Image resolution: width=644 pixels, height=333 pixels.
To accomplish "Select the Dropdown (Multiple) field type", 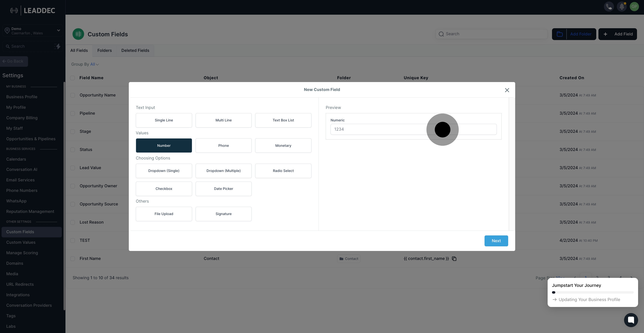I will pos(223,171).
